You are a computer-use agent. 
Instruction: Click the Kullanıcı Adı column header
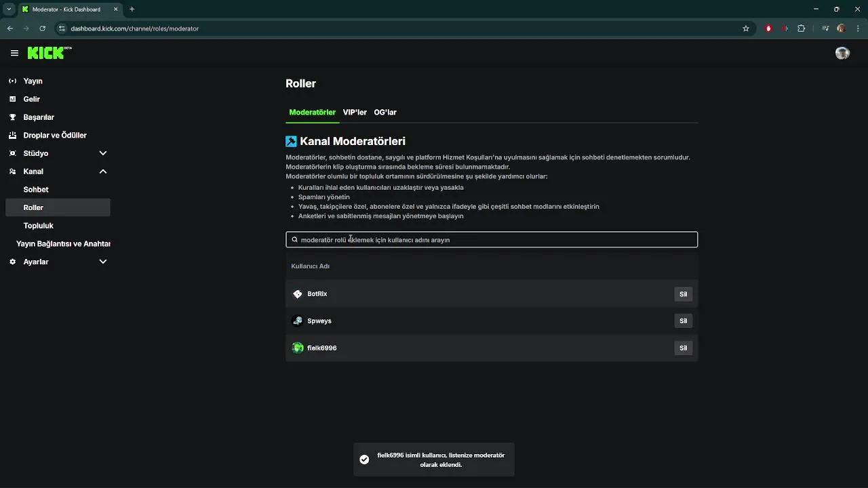[x=310, y=266]
